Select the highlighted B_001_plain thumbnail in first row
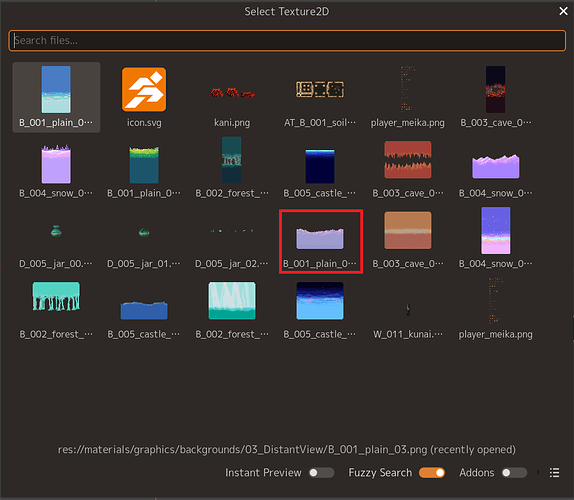The width and height of the screenshot is (574, 500). pyautogui.click(x=56, y=97)
